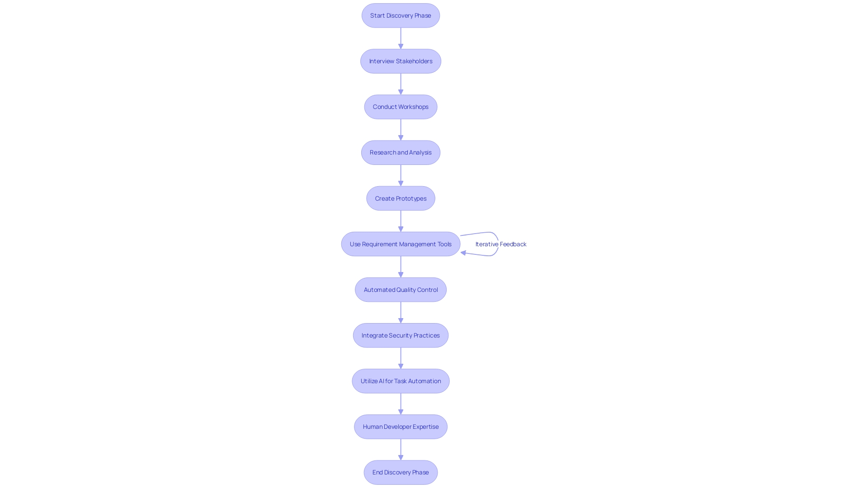Click the Start Discovery Phase node
The height and width of the screenshot is (488, 868).
click(x=401, y=15)
